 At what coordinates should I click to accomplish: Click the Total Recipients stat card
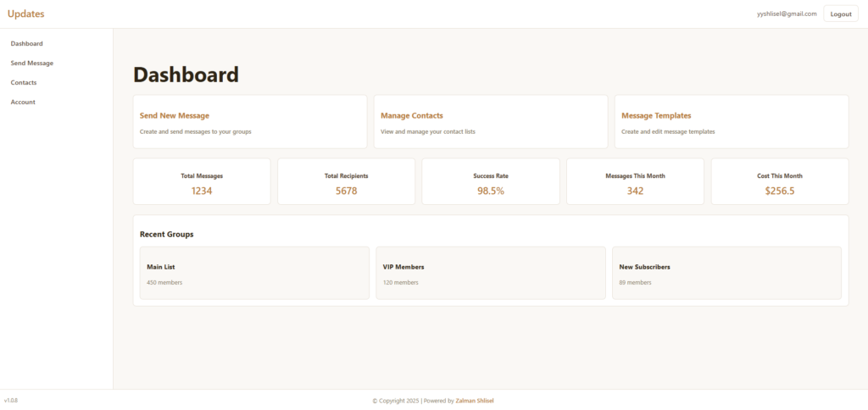pos(346,182)
